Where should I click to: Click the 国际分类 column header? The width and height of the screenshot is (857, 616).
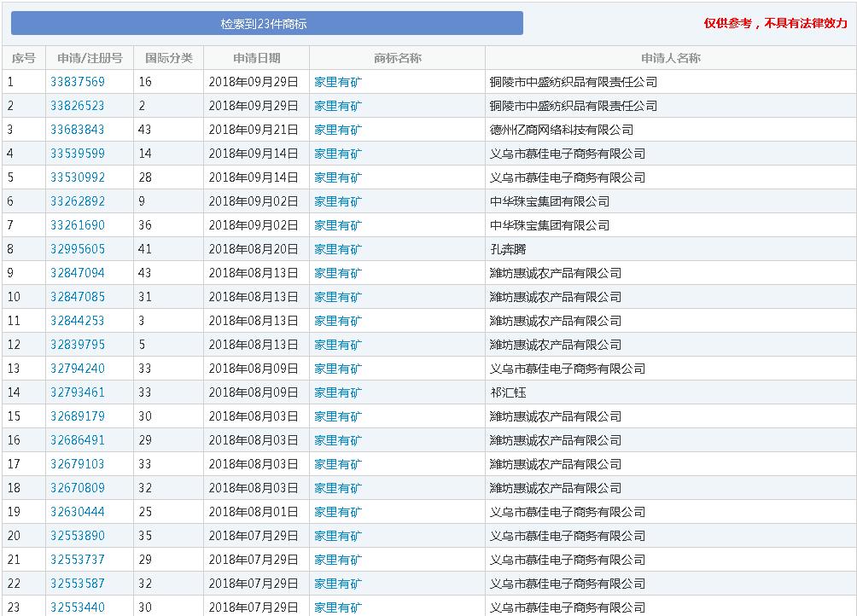point(168,58)
